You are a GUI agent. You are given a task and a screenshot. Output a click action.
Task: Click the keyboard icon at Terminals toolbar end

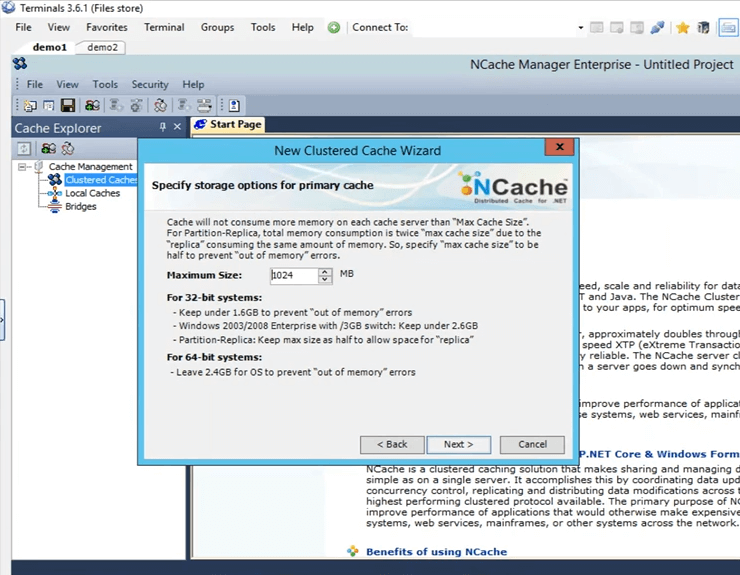pos(728,28)
